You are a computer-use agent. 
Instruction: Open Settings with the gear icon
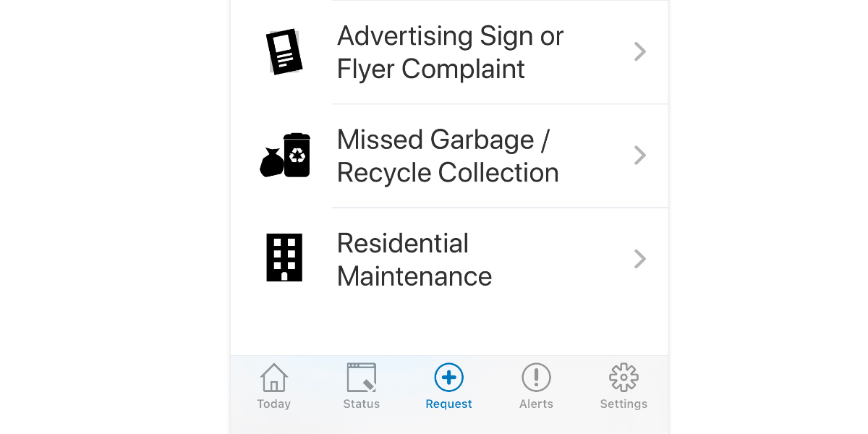(x=624, y=377)
